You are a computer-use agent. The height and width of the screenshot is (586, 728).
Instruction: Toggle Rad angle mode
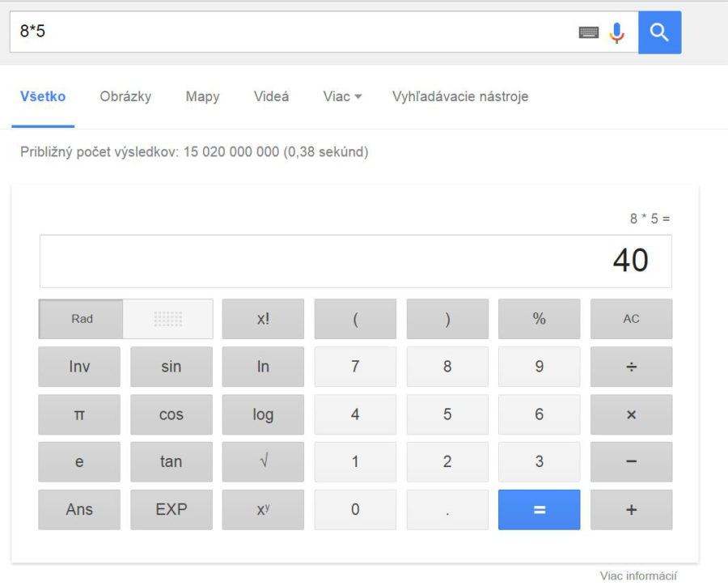81,319
